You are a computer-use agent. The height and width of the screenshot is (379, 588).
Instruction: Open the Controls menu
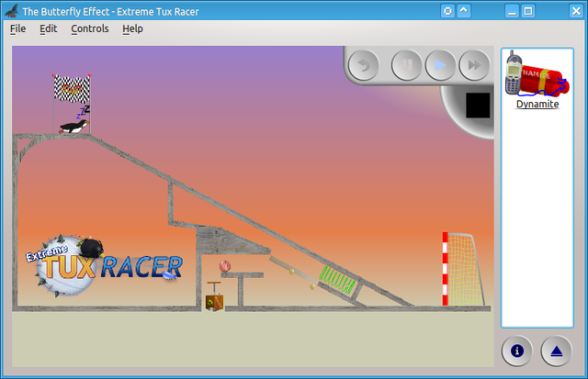[89, 28]
